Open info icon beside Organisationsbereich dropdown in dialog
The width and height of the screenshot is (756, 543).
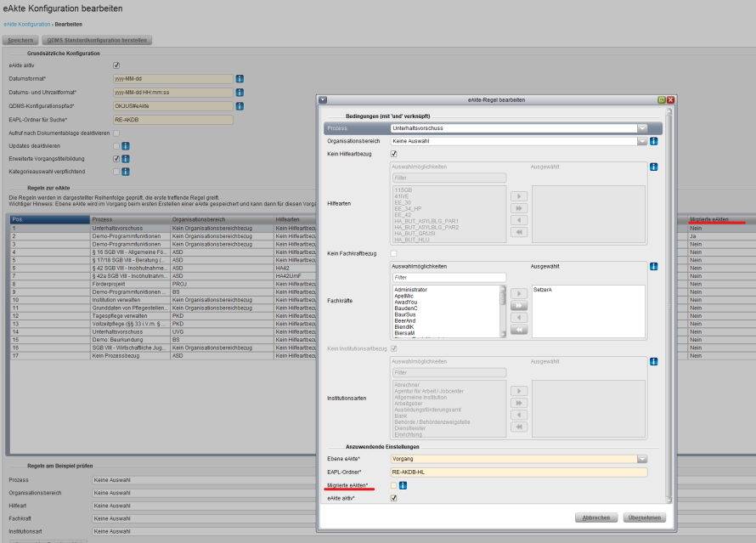coord(654,141)
